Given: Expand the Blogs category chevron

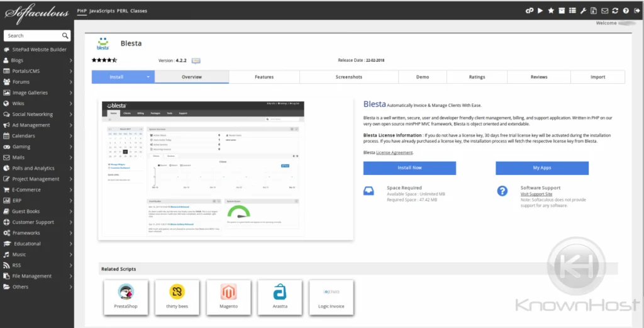Looking at the screenshot, I should pos(70,60).
